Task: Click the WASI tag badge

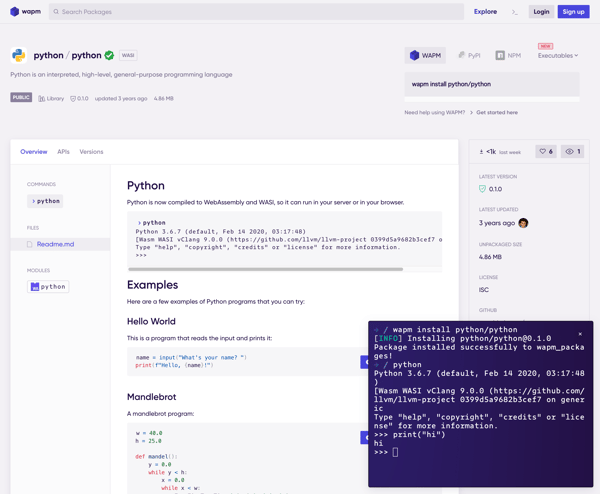Action: pyautogui.click(x=128, y=55)
